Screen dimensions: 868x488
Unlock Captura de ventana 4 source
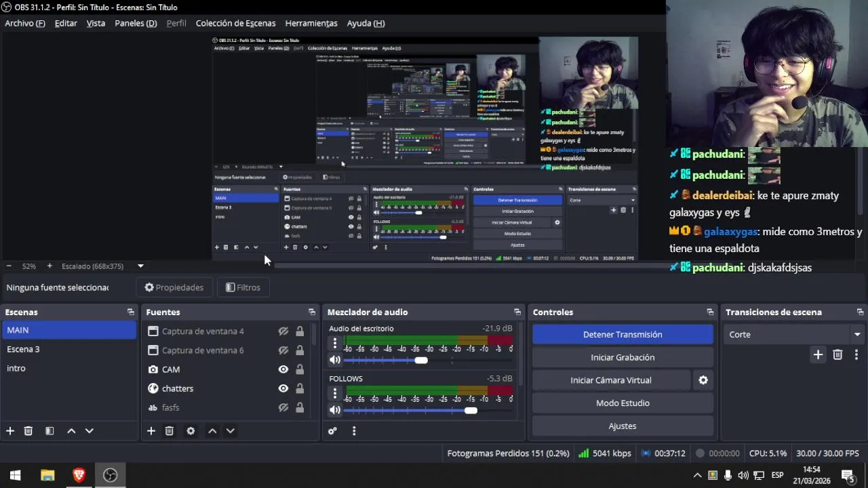tap(300, 331)
